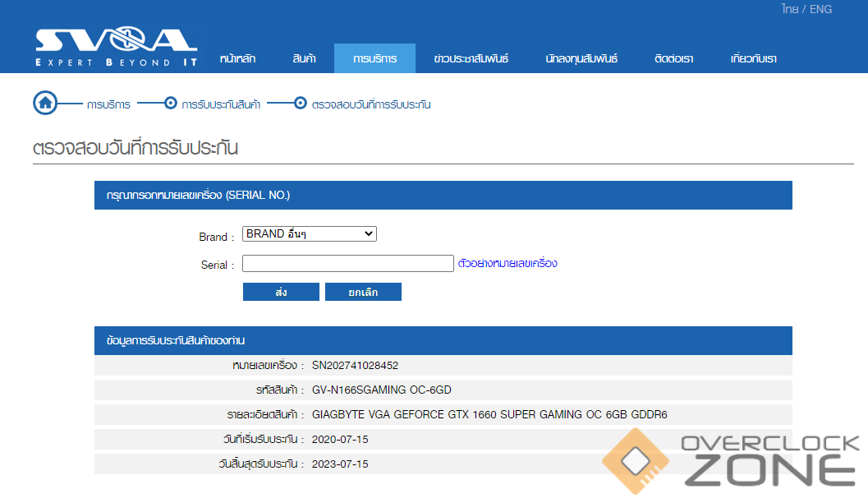Viewport: 868px width, 503px height.
Task: Click the SVOA logo in the header
Action: coord(116,46)
